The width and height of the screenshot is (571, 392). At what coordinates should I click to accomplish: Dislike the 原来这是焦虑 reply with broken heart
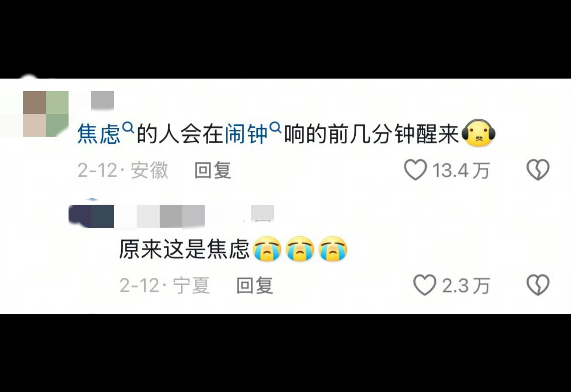(x=538, y=285)
